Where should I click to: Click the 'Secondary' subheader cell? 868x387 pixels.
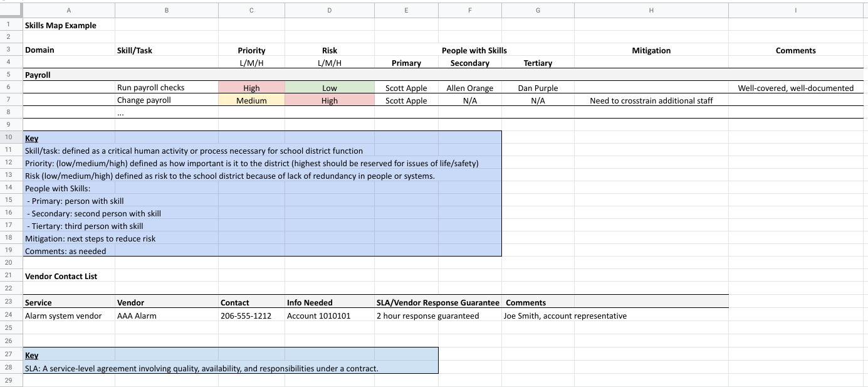tap(470, 63)
